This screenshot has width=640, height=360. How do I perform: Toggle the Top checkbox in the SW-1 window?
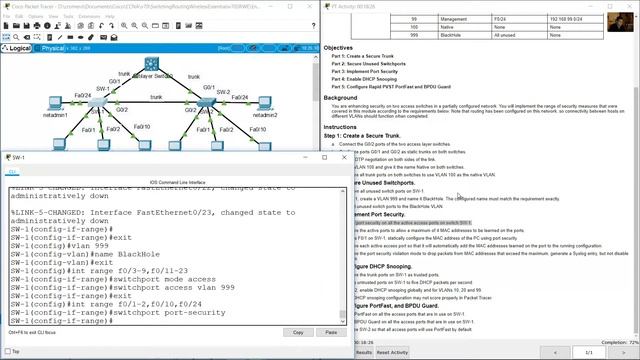(8, 351)
